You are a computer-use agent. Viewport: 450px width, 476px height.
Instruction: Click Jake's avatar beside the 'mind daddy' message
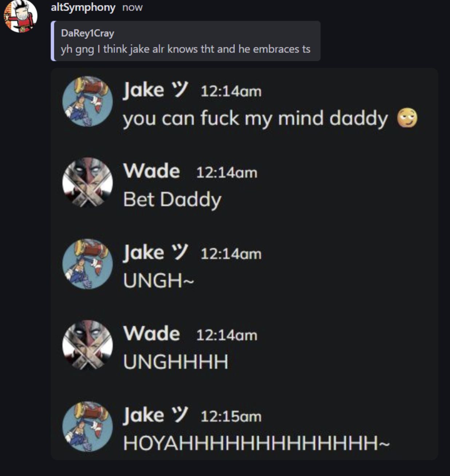click(87, 101)
